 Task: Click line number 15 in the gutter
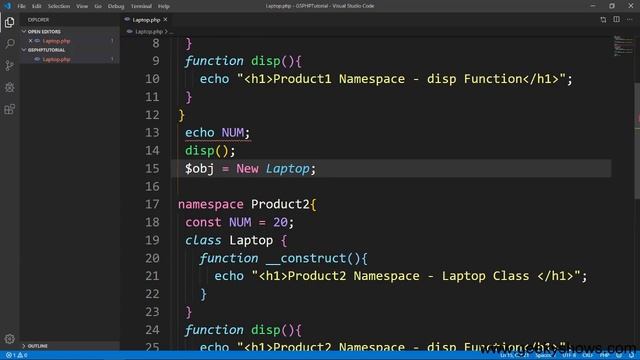tap(152, 169)
